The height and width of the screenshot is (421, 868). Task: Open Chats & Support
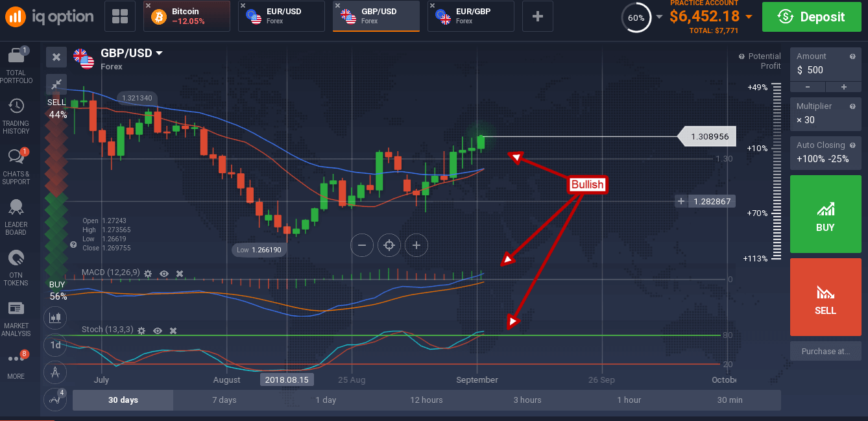click(16, 167)
